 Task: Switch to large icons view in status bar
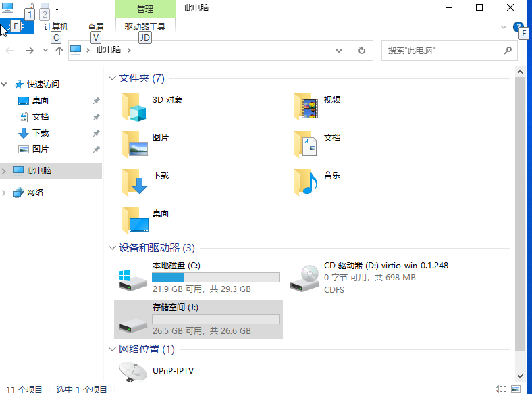[515, 389]
